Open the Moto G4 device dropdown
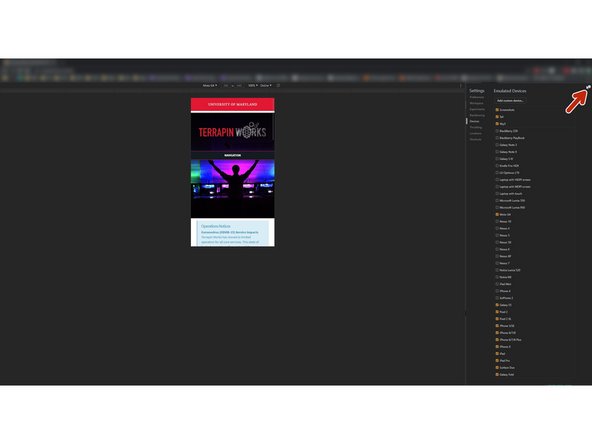The width and height of the screenshot is (592, 444). [x=210, y=86]
